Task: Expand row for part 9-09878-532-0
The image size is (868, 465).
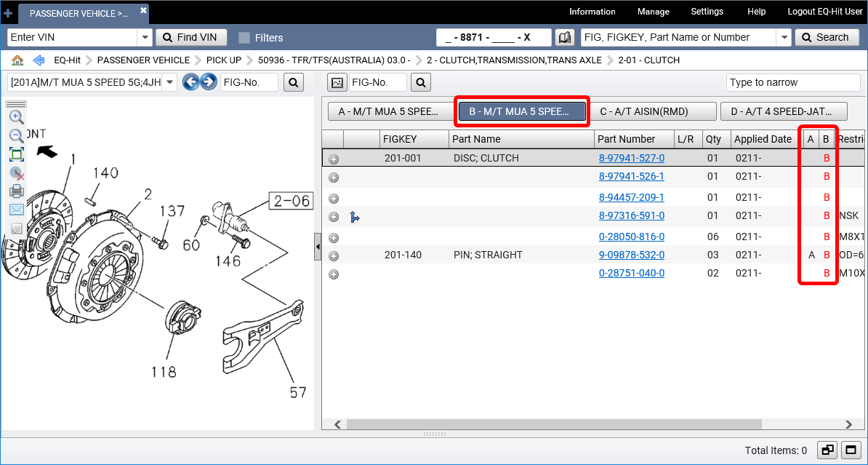Action: [x=334, y=256]
